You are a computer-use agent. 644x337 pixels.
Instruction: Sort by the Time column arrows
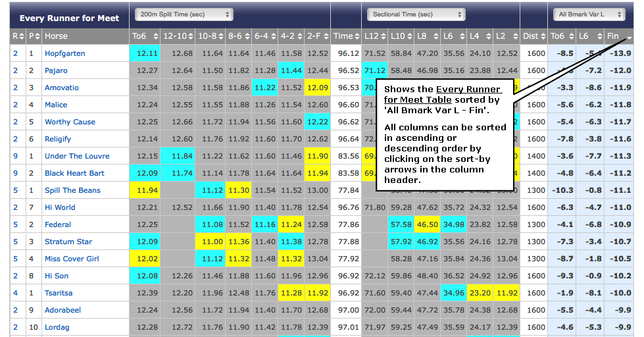click(357, 37)
